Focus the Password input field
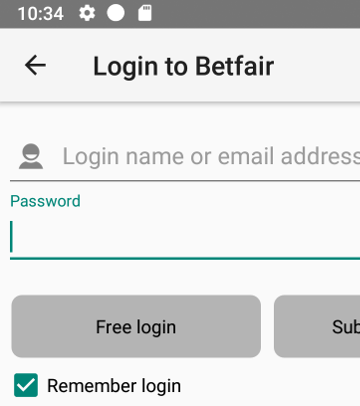Viewport: 360px width, 406px height. [x=185, y=237]
